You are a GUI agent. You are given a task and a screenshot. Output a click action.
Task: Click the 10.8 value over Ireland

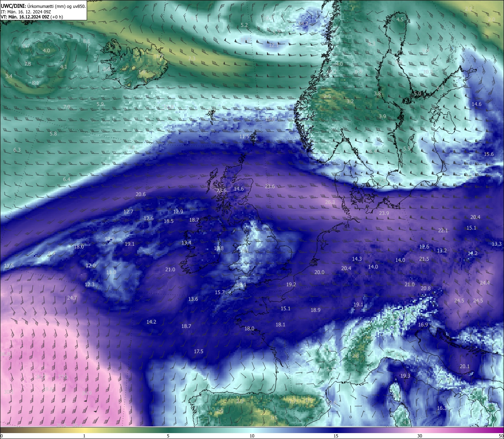[219, 248]
